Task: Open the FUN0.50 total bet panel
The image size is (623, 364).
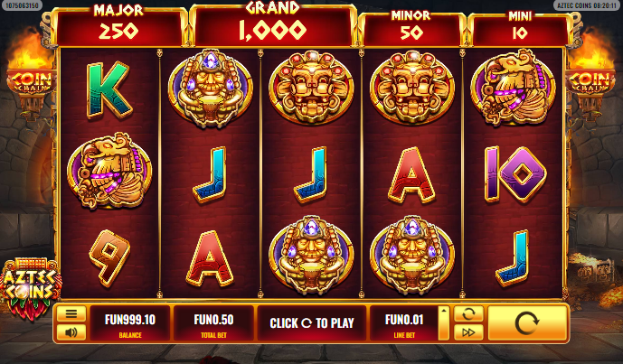Action: 213,323
